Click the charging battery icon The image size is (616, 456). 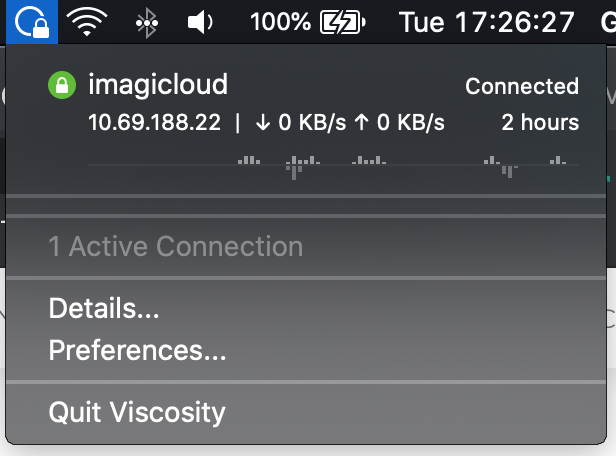[343, 22]
